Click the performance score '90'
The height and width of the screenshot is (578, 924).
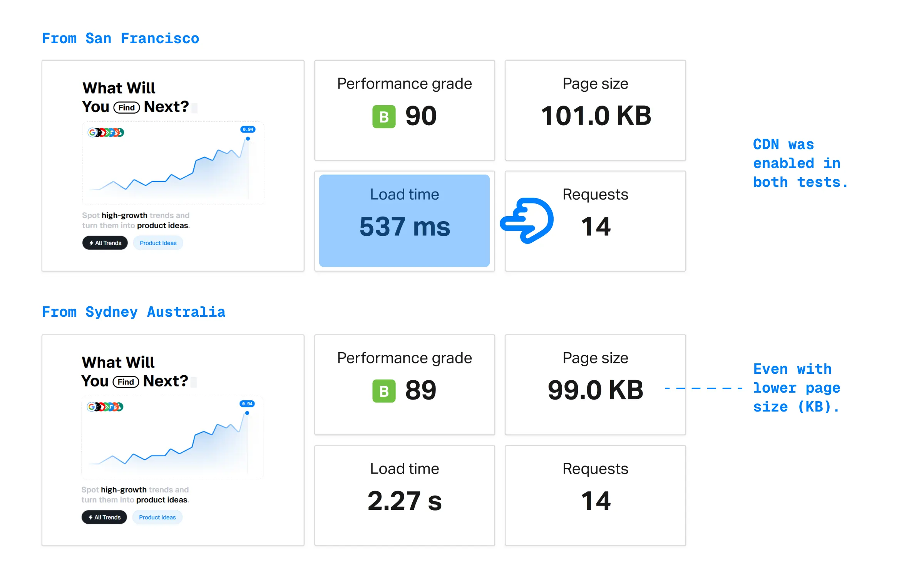coord(421,116)
